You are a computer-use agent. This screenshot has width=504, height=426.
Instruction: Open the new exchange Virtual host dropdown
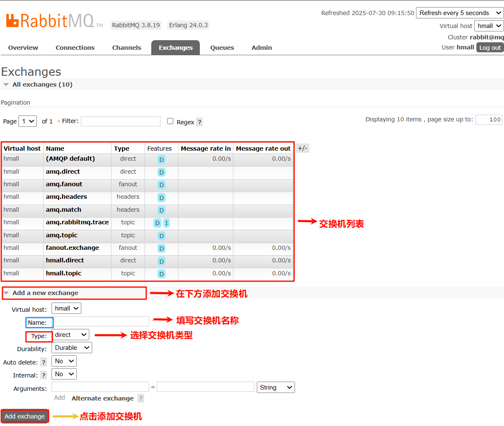click(x=67, y=308)
